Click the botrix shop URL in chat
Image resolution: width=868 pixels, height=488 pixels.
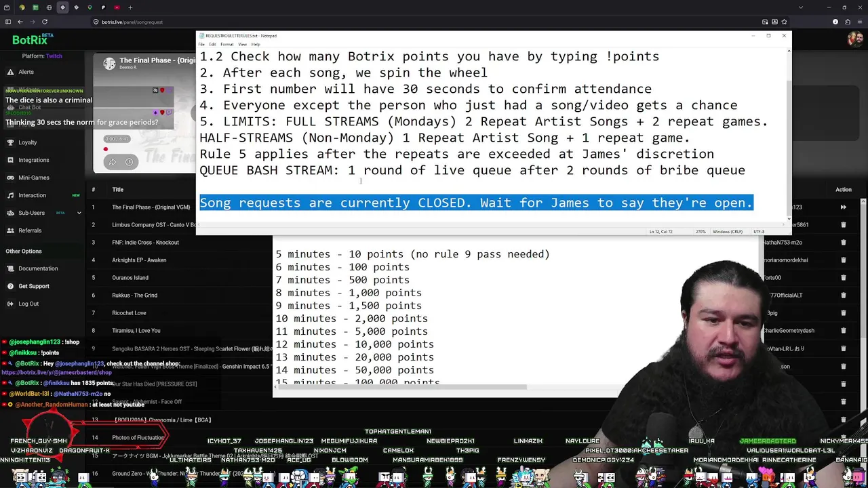coord(56,373)
